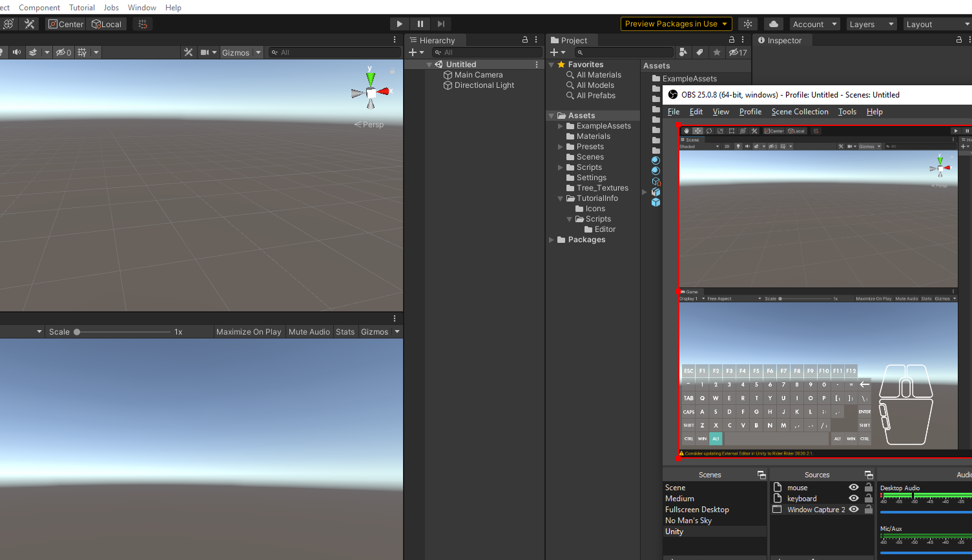Select the Unity scene in OBS Scenes list
The image size is (972, 560).
click(674, 531)
